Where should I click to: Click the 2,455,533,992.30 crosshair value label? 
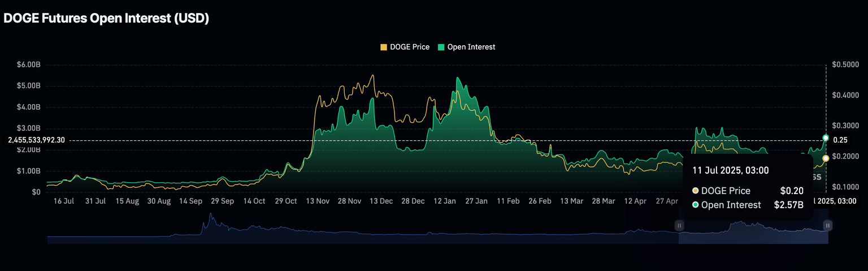coord(36,140)
